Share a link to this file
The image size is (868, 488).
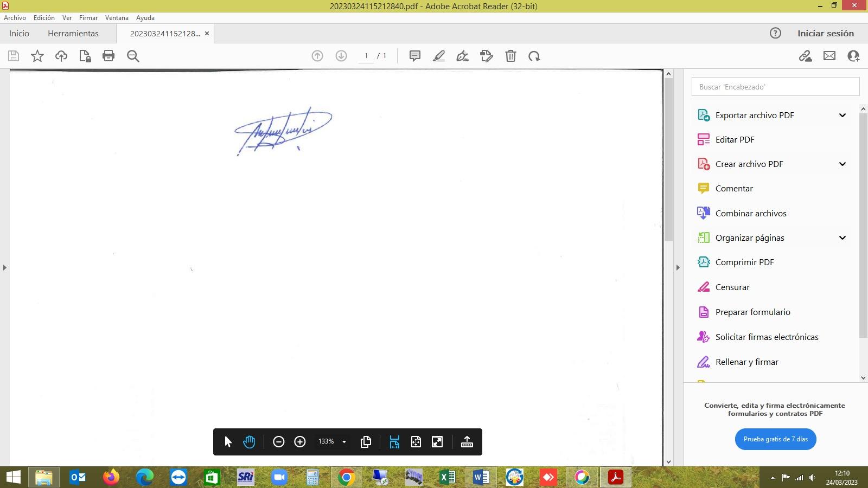pyautogui.click(x=805, y=56)
